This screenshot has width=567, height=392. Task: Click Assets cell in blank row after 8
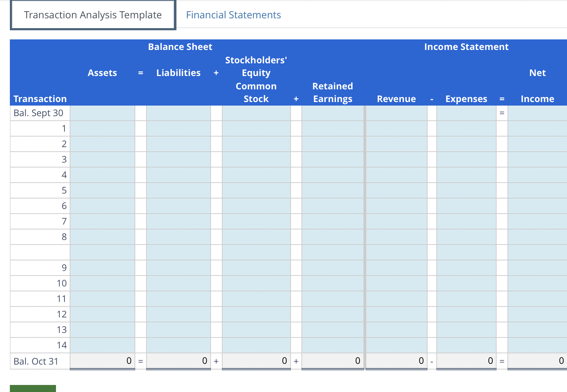point(102,252)
